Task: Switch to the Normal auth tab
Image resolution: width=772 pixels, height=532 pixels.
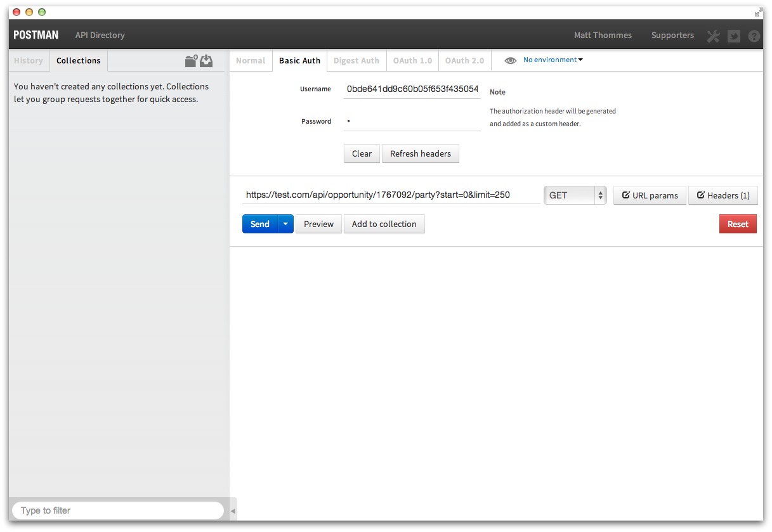Action: [x=251, y=60]
